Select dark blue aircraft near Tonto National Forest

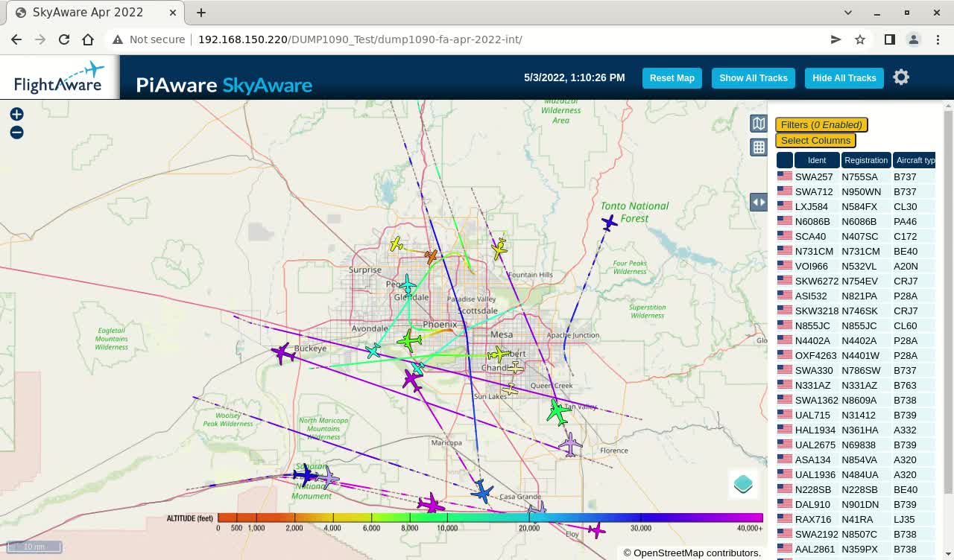coord(610,222)
